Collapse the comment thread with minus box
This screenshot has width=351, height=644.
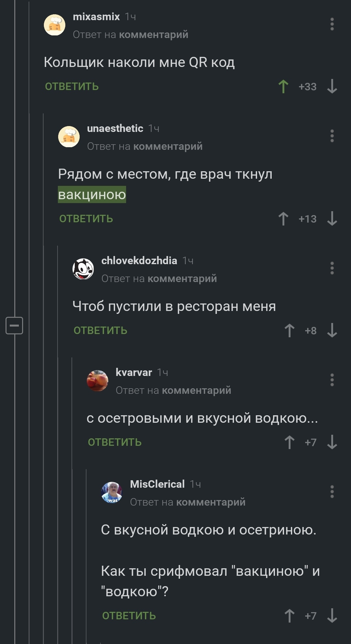[x=14, y=325]
